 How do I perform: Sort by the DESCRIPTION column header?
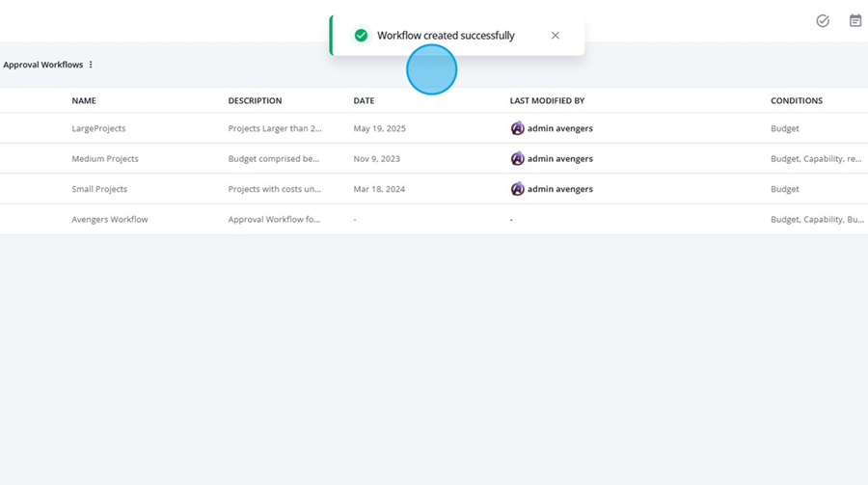[255, 101]
